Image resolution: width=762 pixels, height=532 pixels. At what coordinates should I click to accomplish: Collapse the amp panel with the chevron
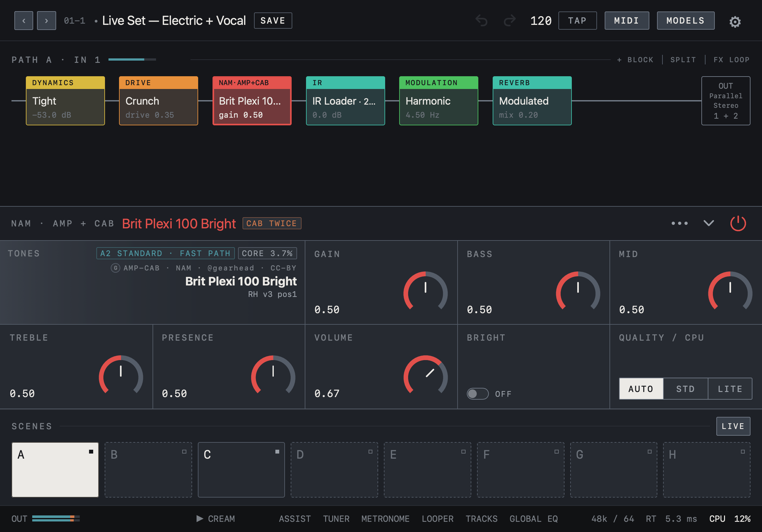709,223
